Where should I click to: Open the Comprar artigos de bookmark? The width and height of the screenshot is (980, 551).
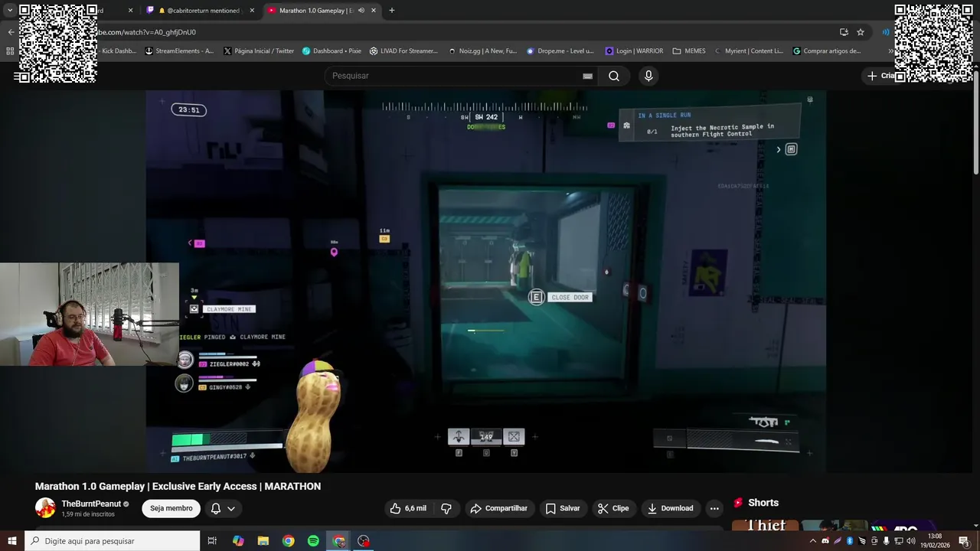[x=827, y=51]
